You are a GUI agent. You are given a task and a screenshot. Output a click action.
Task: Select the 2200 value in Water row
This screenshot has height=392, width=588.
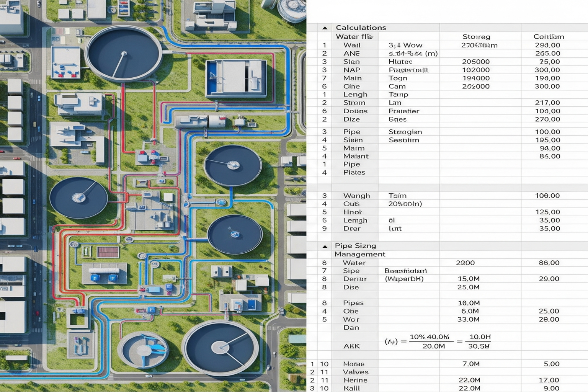pyautogui.click(x=465, y=263)
